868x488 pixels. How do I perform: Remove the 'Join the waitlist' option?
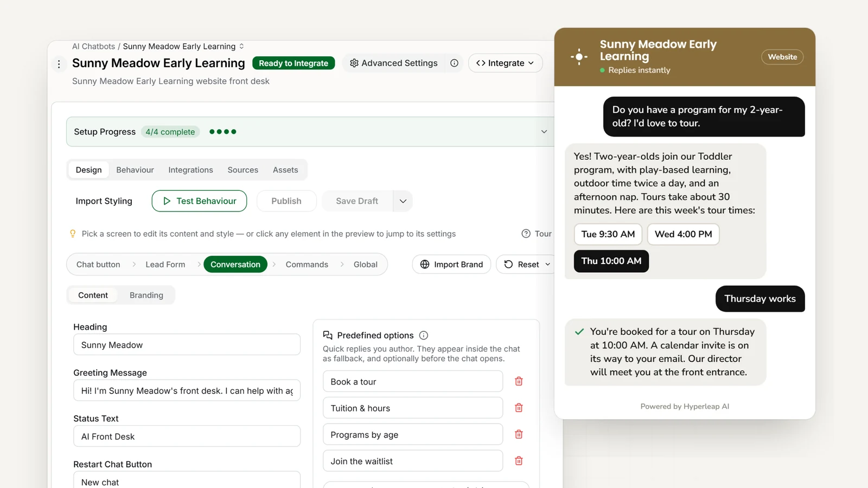click(519, 461)
